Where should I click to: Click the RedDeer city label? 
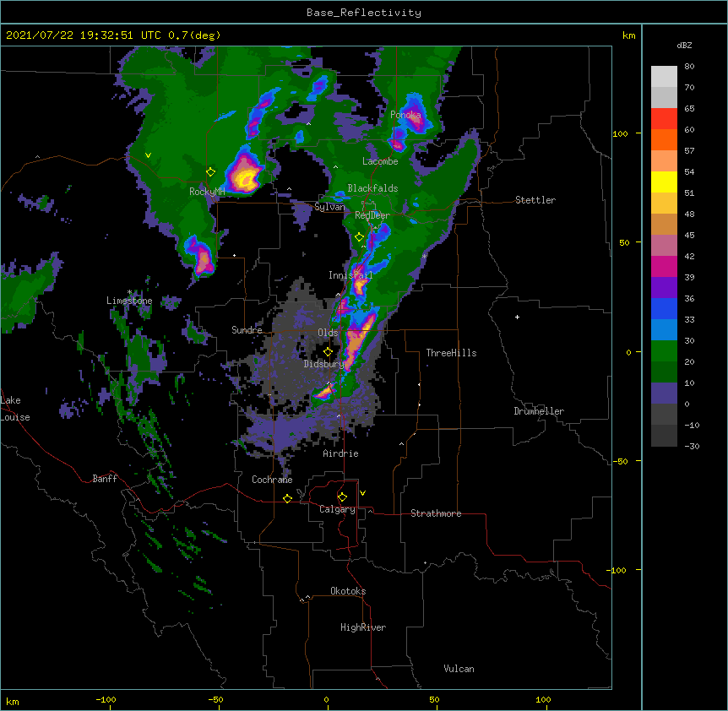point(372,215)
